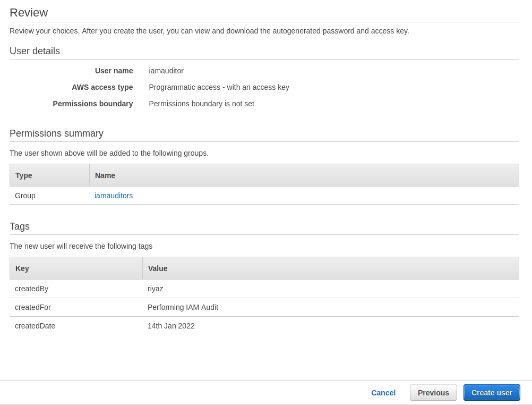Select the Name column header

point(105,175)
